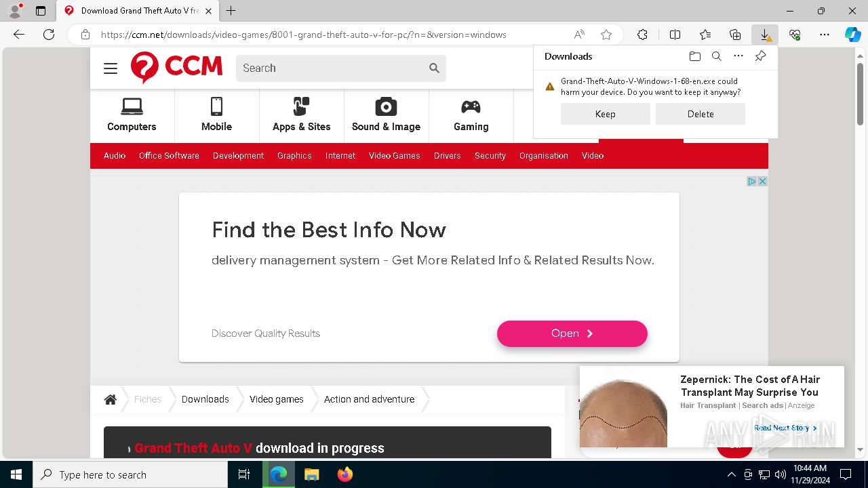
Task: Select Graphics menu item
Action: (x=294, y=156)
